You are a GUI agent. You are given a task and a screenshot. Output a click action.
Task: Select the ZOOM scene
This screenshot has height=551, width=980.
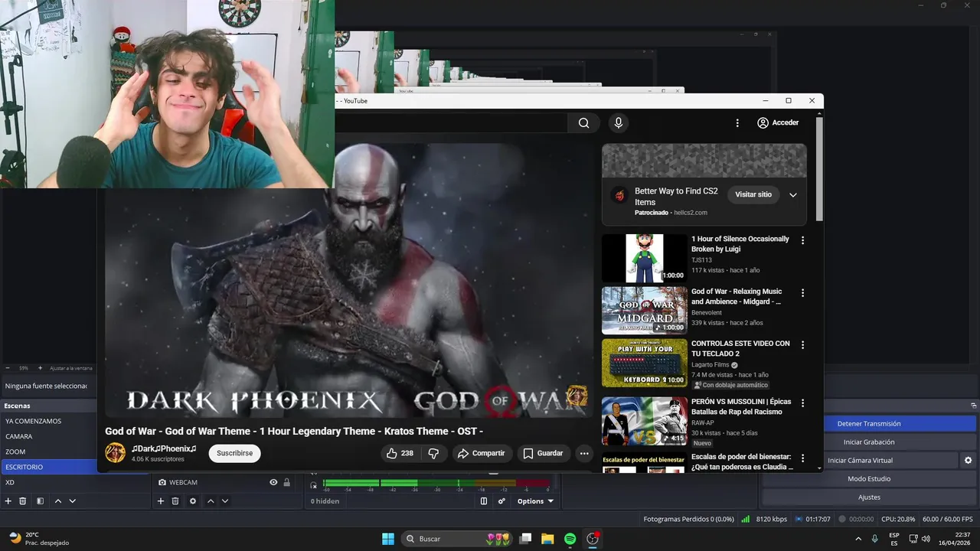point(48,452)
